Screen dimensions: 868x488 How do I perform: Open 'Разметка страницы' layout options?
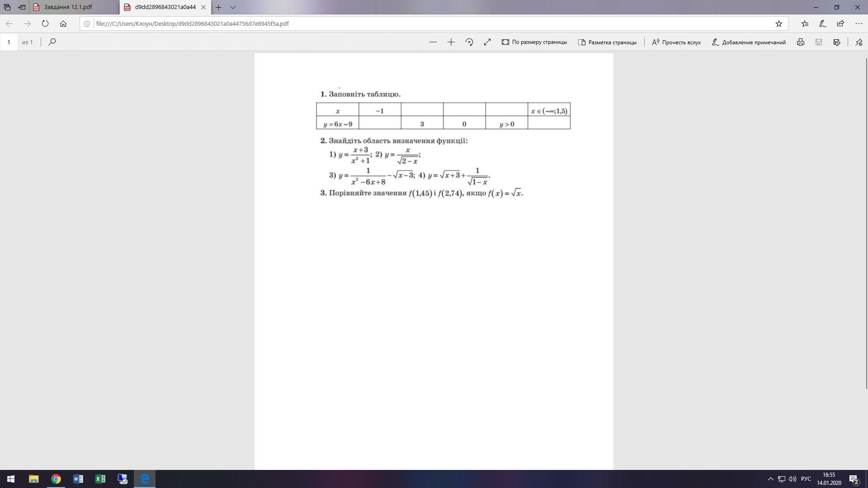pos(607,42)
